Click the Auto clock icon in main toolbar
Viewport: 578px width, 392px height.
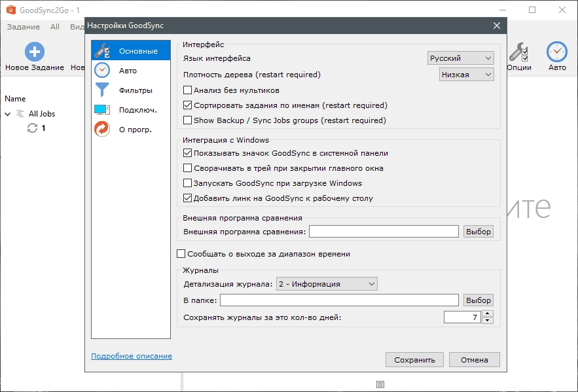(x=556, y=52)
